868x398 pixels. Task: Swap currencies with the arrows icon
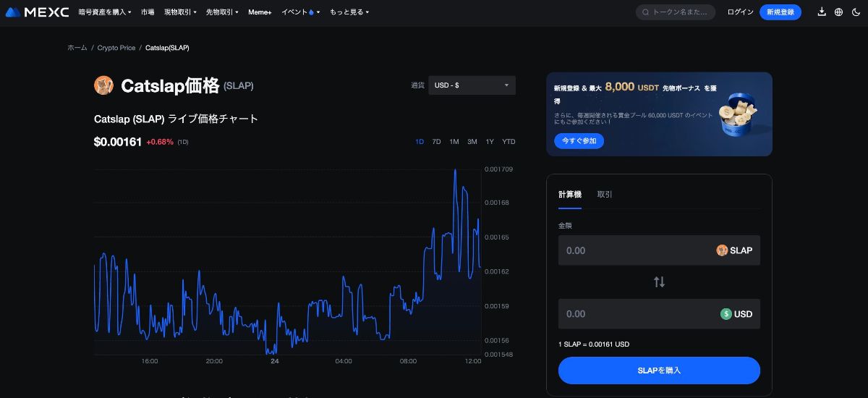659,282
